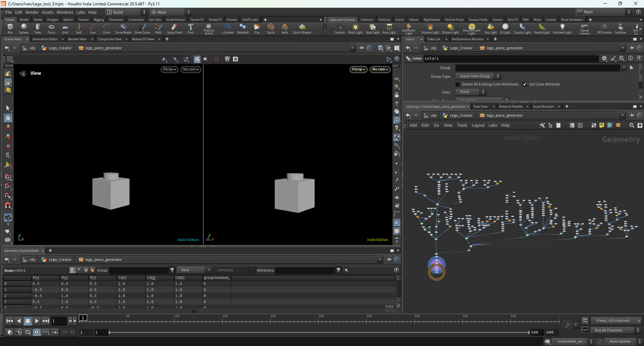Select the Box shelf tool
The width and height of the screenshot is (644, 346).
pos(10,29)
